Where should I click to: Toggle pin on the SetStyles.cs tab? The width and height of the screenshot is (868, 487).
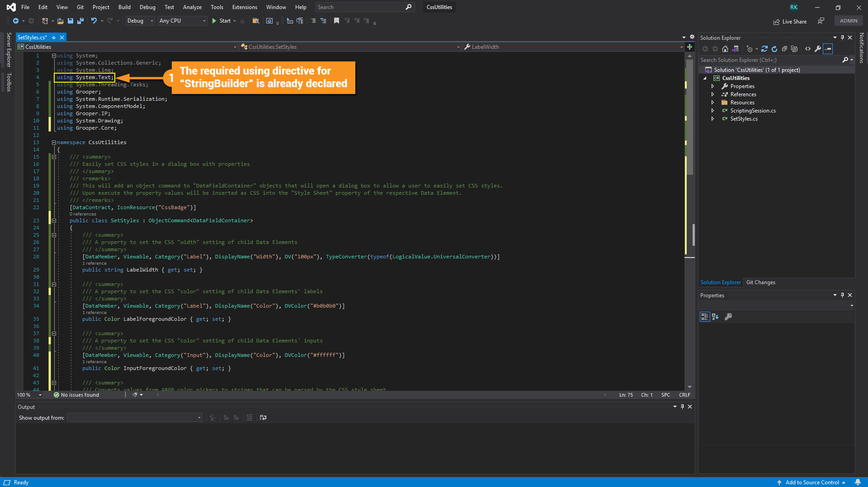point(54,37)
